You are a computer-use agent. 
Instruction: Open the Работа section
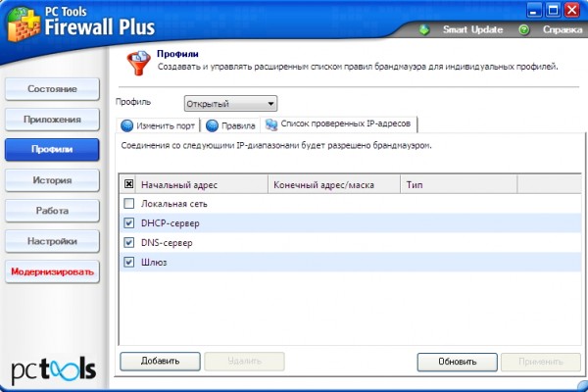coord(52,211)
